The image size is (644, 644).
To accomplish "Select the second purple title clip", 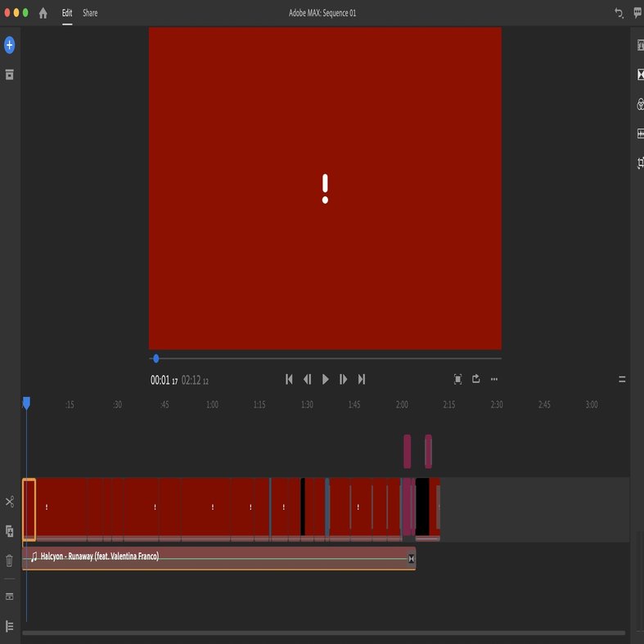I will coord(428,452).
